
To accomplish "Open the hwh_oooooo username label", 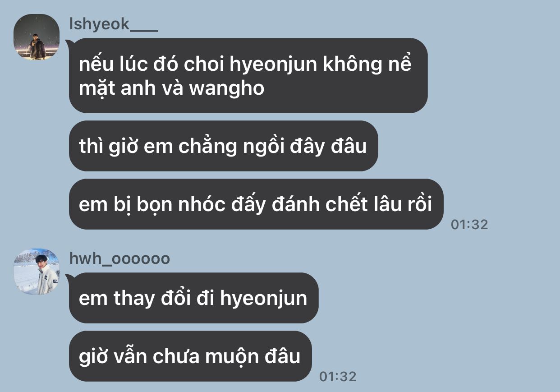I will click(119, 259).
